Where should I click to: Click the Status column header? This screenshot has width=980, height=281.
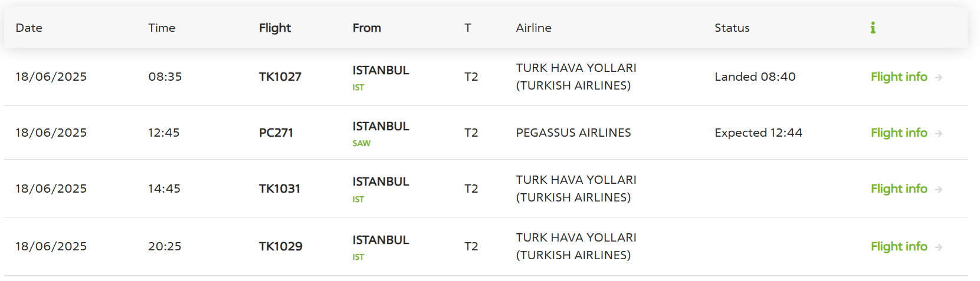[x=732, y=28]
